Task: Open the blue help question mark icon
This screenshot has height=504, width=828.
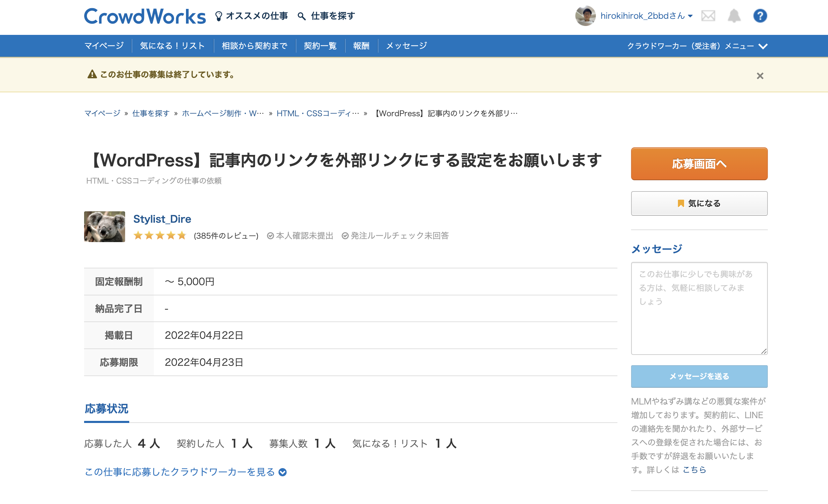Action: [x=760, y=16]
